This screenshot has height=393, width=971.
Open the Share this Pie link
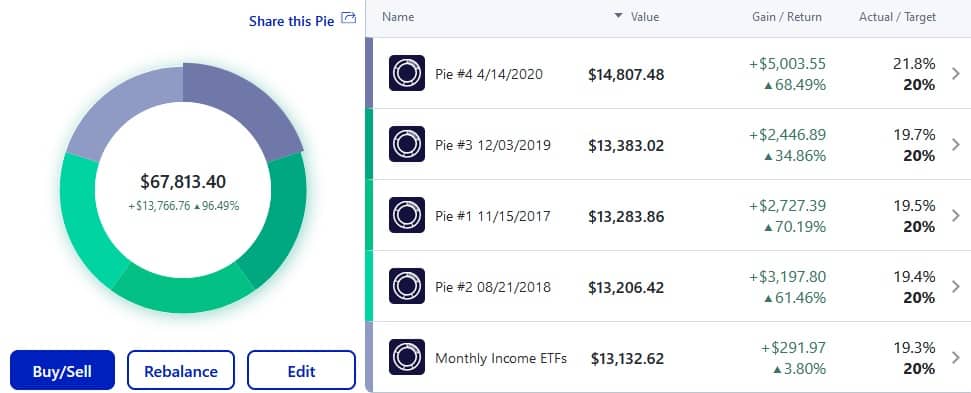291,21
